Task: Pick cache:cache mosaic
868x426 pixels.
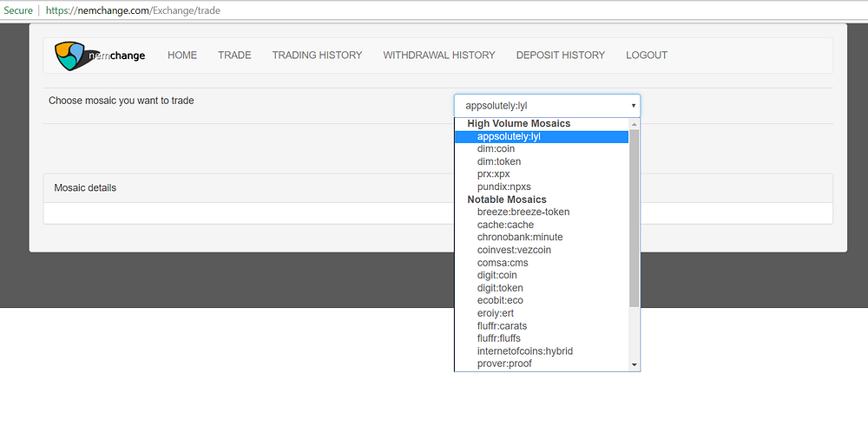Action: 542,225
